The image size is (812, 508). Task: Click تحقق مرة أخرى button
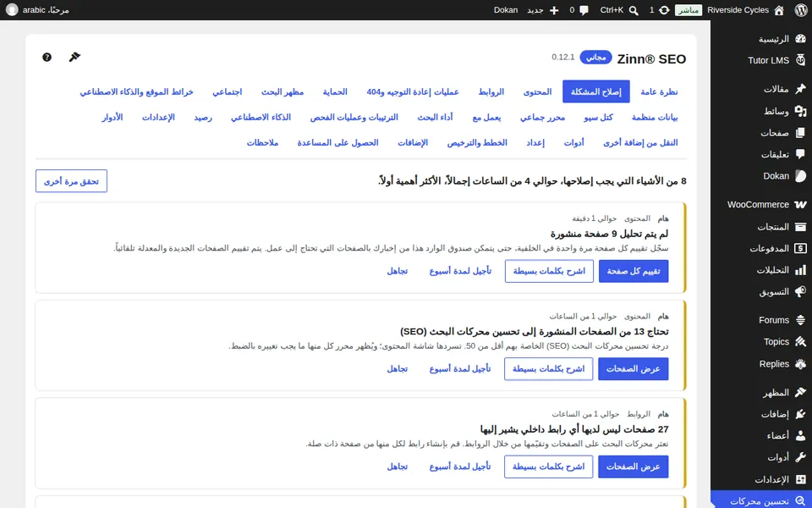tap(71, 181)
